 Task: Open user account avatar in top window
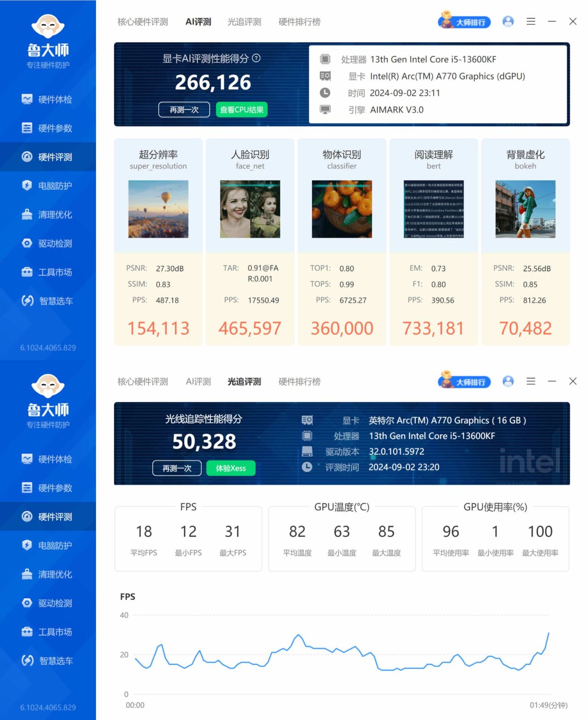coord(508,21)
